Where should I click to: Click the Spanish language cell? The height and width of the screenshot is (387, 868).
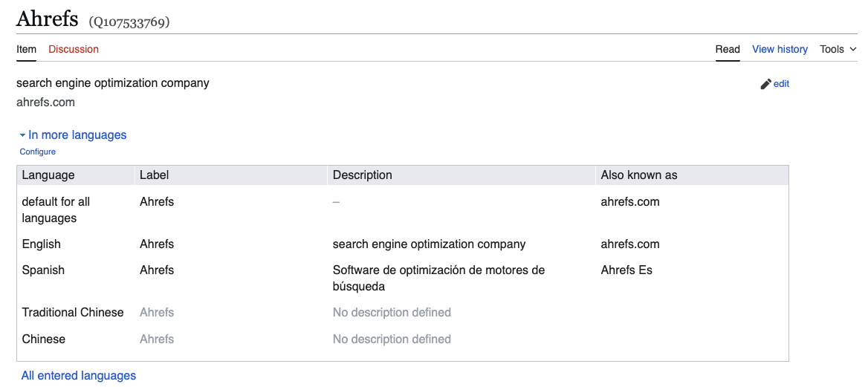click(x=43, y=270)
